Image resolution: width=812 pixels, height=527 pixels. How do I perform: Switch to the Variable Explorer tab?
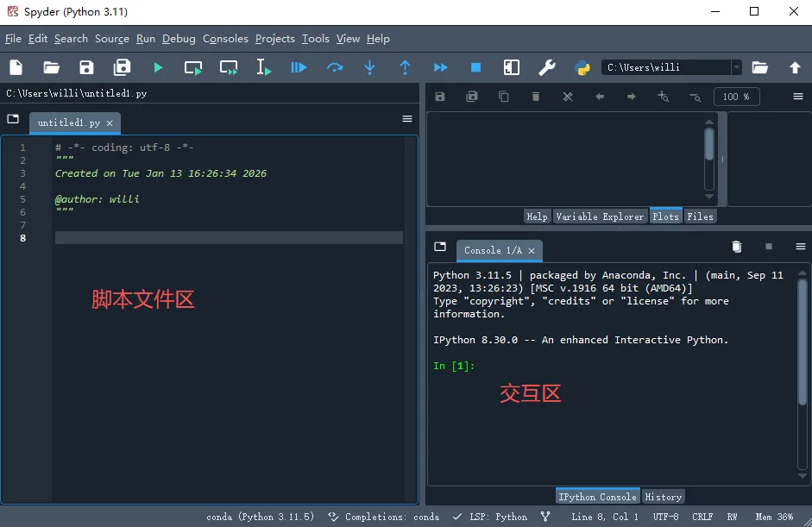[599, 216]
